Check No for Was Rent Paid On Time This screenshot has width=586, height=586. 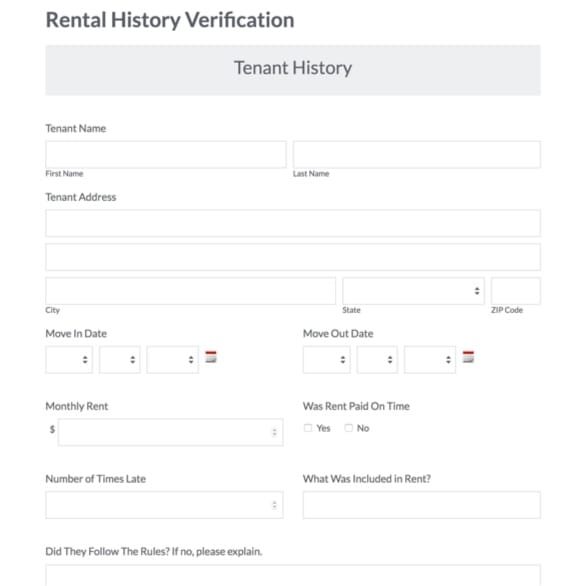click(x=348, y=428)
